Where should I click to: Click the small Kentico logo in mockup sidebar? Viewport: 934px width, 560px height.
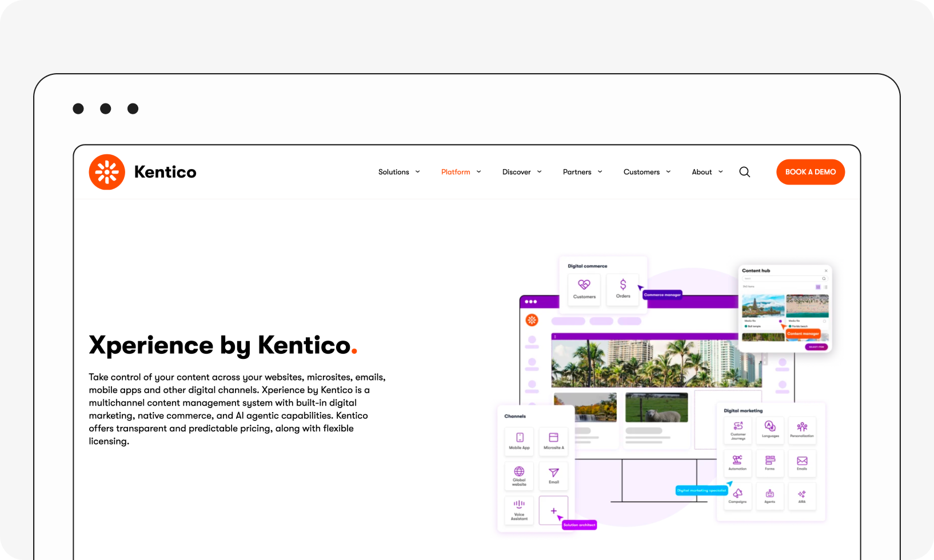coord(532,320)
